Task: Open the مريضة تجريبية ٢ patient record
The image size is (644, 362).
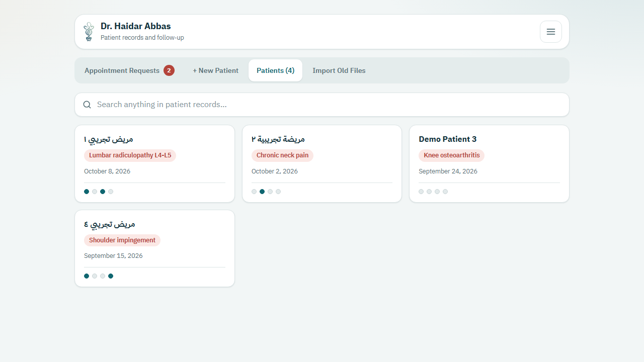Action: [322, 164]
